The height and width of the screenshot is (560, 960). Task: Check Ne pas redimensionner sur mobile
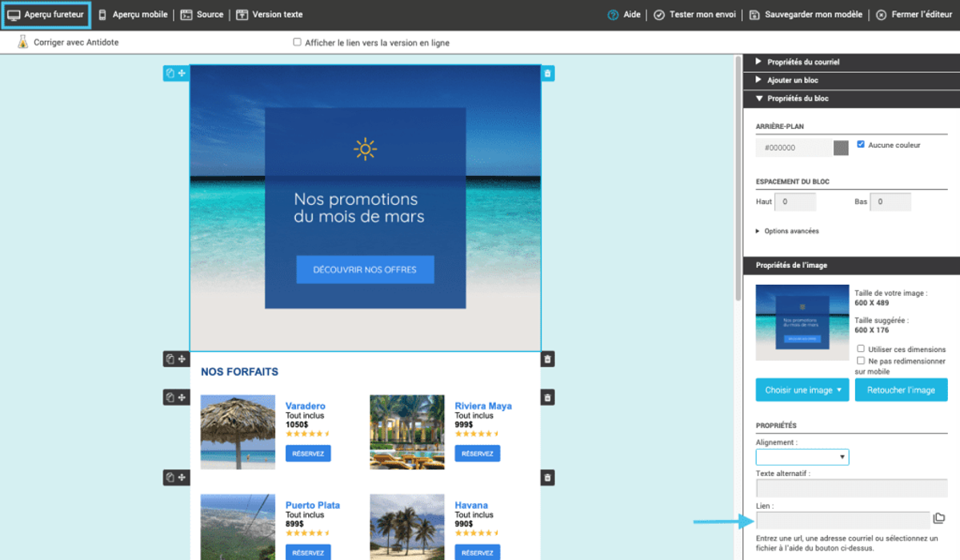click(x=861, y=361)
